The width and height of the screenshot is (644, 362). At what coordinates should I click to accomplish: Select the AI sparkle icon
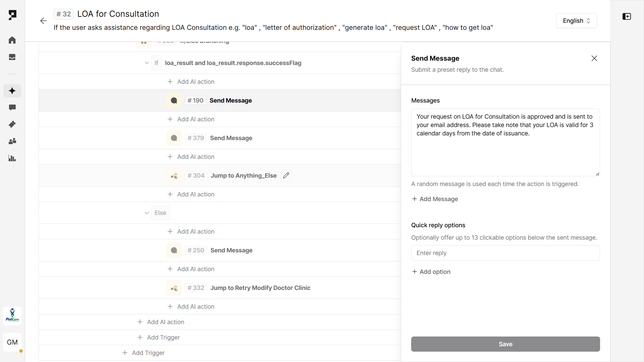point(12,91)
